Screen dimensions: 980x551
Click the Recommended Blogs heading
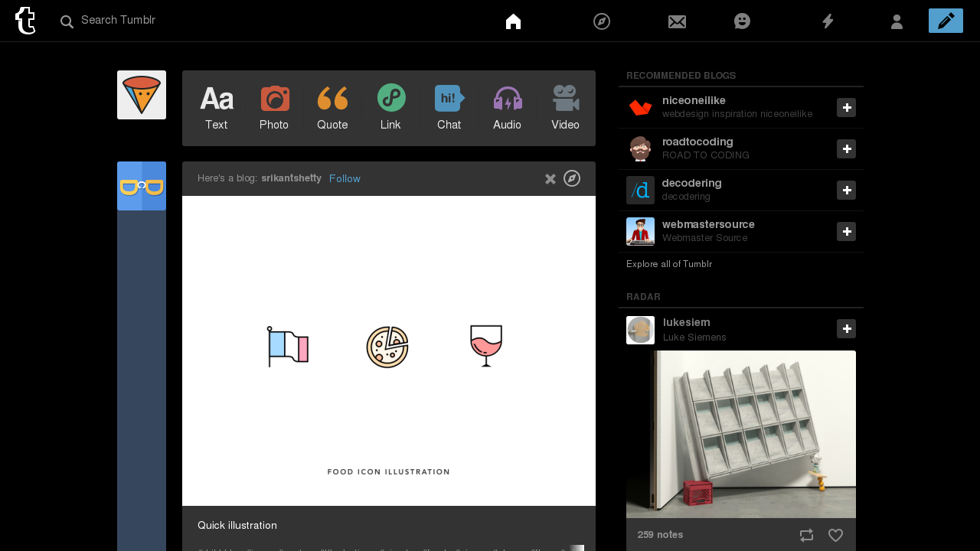(x=681, y=76)
